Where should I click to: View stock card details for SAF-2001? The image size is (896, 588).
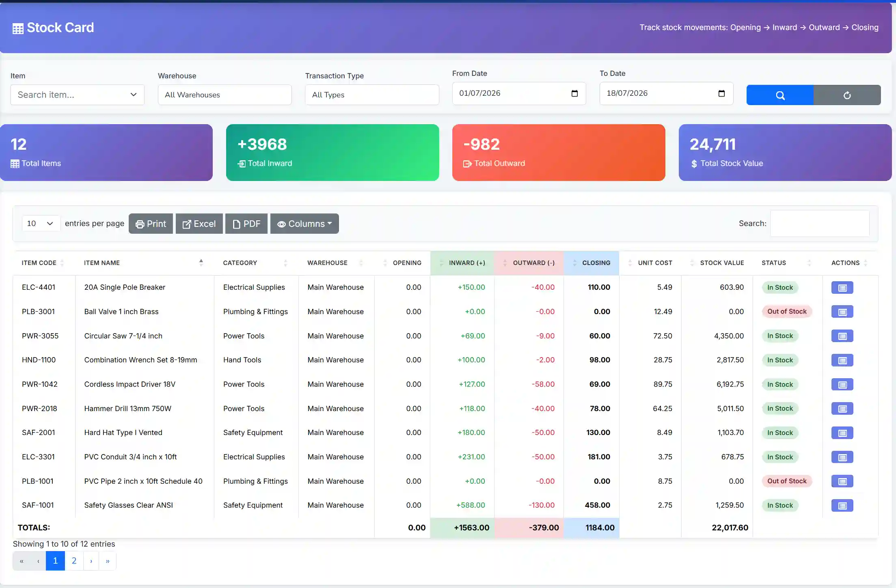click(842, 433)
